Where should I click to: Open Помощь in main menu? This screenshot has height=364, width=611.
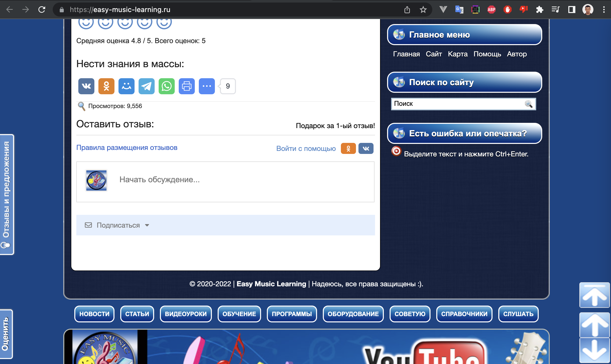[487, 54]
